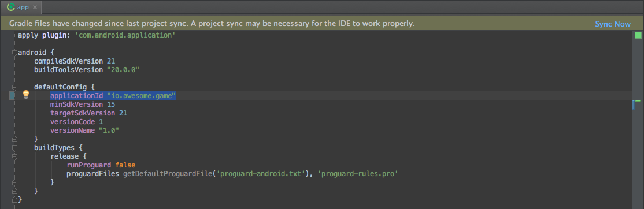The height and width of the screenshot is (209, 644).
Task: Click the green inspection status square
Action: pos(638,36)
